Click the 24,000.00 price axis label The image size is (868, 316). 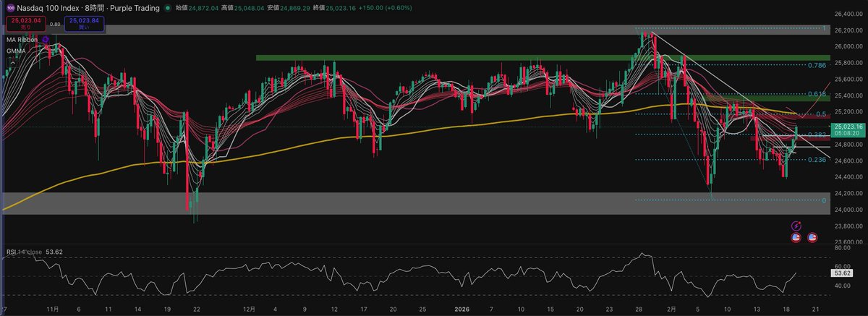pyautogui.click(x=849, y=210)
